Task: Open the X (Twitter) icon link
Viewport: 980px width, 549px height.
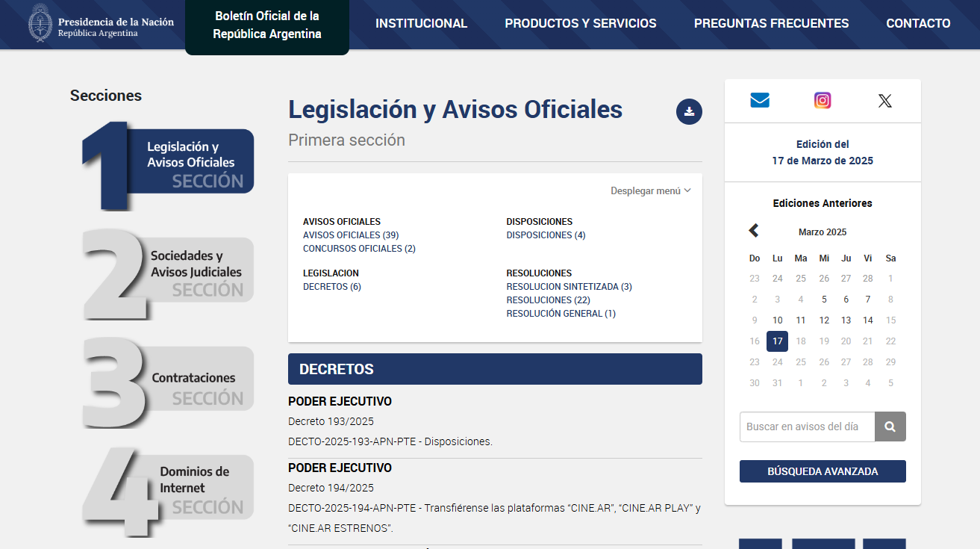Action: 884,101
